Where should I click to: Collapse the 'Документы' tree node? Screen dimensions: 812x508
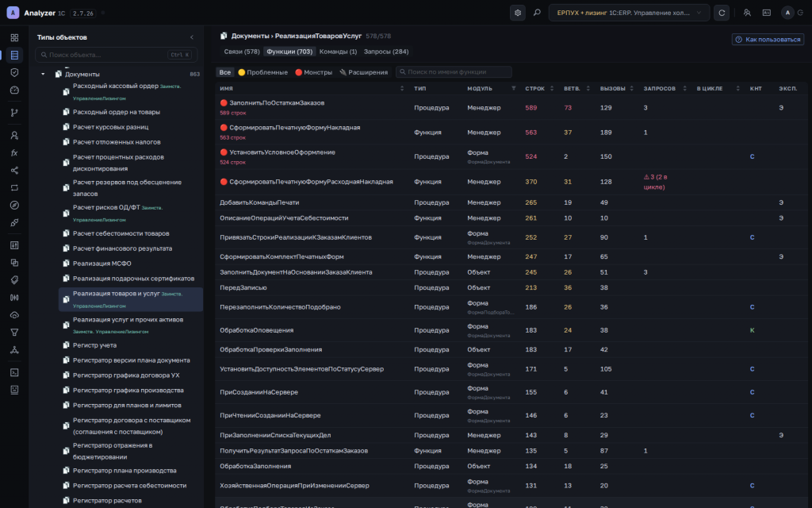tap(43, 74)
